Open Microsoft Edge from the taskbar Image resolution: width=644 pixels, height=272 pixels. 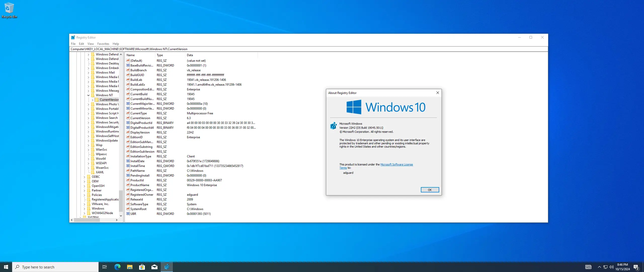[117, 267]
